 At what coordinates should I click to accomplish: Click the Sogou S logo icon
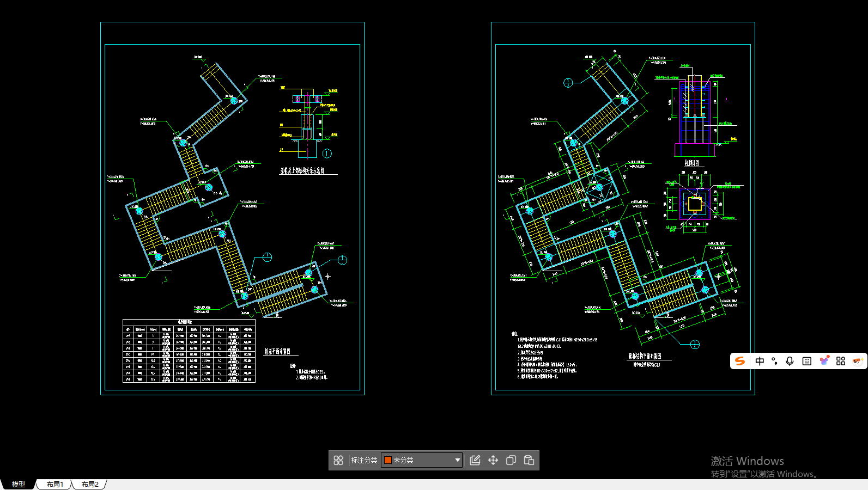tap(740, 361)
